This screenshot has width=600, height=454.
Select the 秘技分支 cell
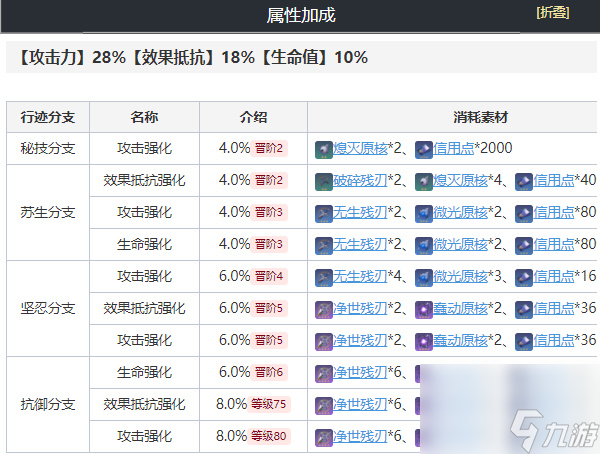[x=48, y=149]
